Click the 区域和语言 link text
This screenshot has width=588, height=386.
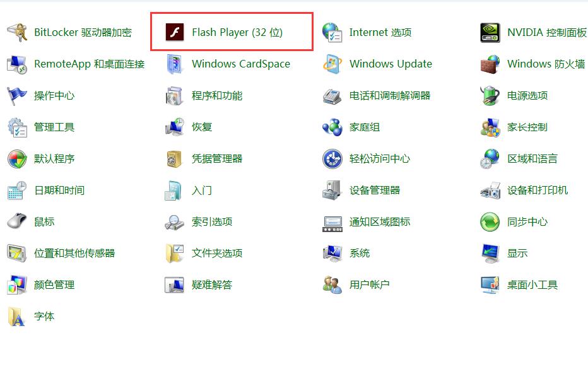pyautogui.click(x=532, y=159)
